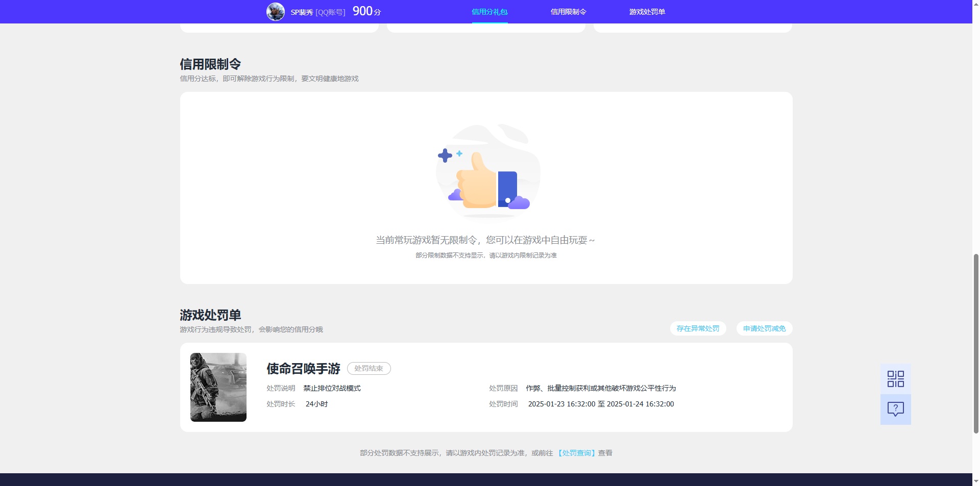Image resolution: width=980 pixels, height=486 pixels.
Task: Click the page vertical scrollbar thumb
Action: coord(976,343)
